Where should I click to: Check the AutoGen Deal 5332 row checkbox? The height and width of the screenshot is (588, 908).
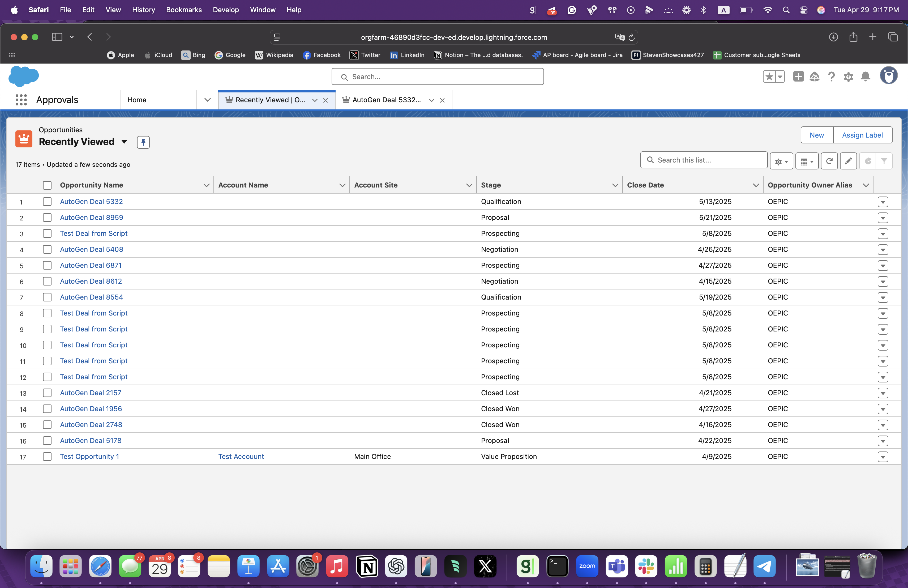point(47,202)
